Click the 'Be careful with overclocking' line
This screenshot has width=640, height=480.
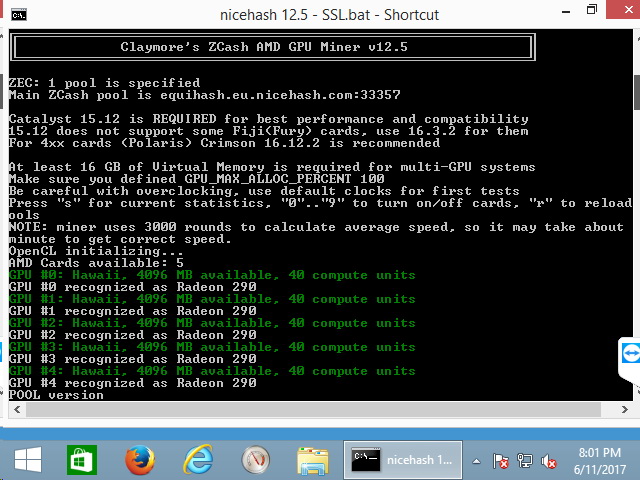point(264,191)
